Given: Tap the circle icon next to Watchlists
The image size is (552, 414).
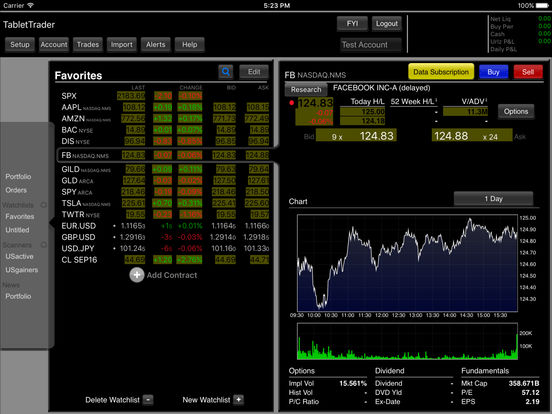Looking at the screenshot, I should (x=44, y=205).
